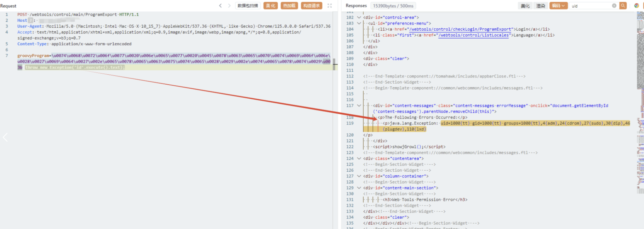Click the Responses panel title

(356, 5)
